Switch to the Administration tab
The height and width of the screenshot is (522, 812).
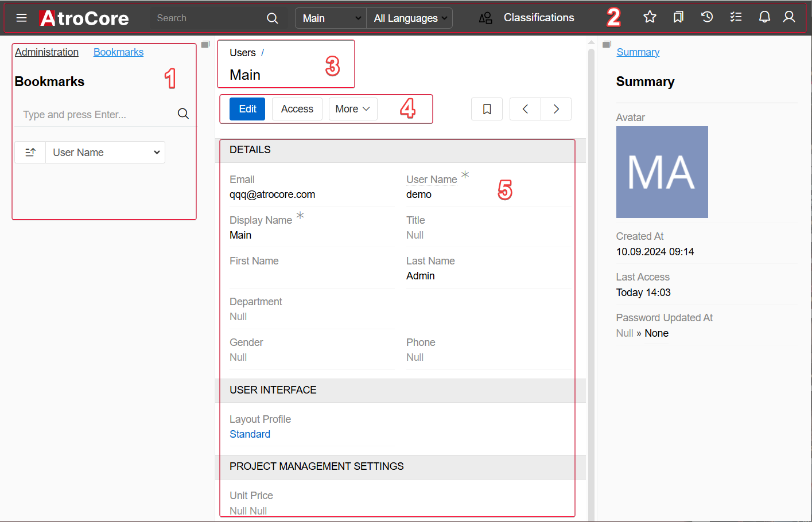tap(46, 52)
